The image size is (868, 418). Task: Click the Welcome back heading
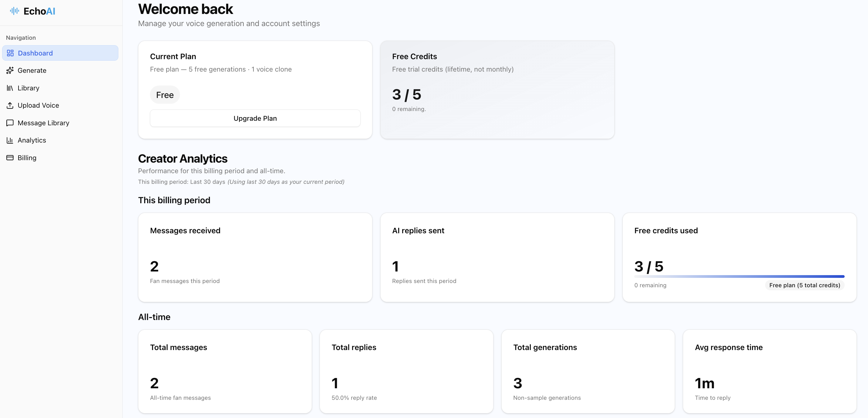(x=185, y=9)
